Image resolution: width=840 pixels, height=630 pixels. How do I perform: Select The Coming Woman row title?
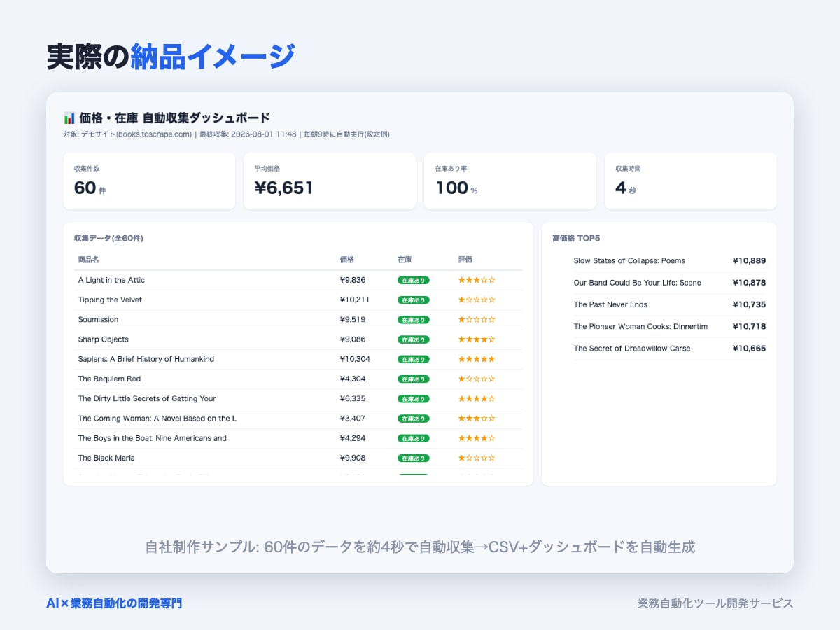[157, 419]
